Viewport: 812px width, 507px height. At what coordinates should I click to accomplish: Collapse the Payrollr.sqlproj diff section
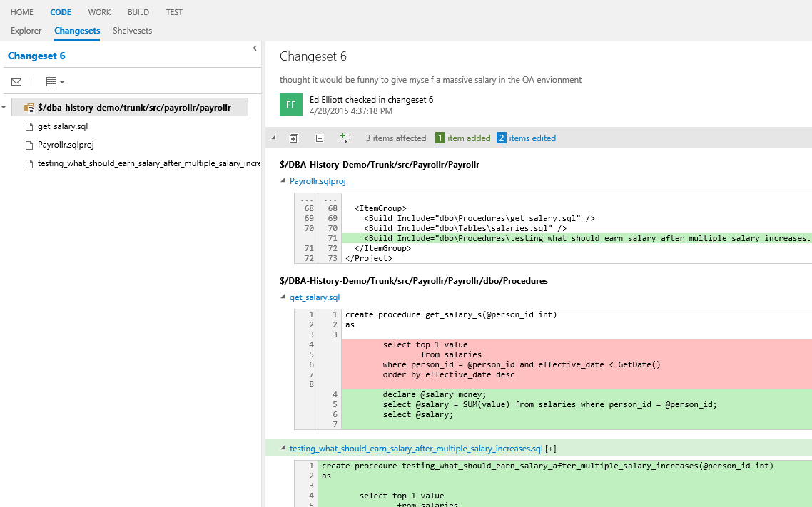tap(283, 181)
